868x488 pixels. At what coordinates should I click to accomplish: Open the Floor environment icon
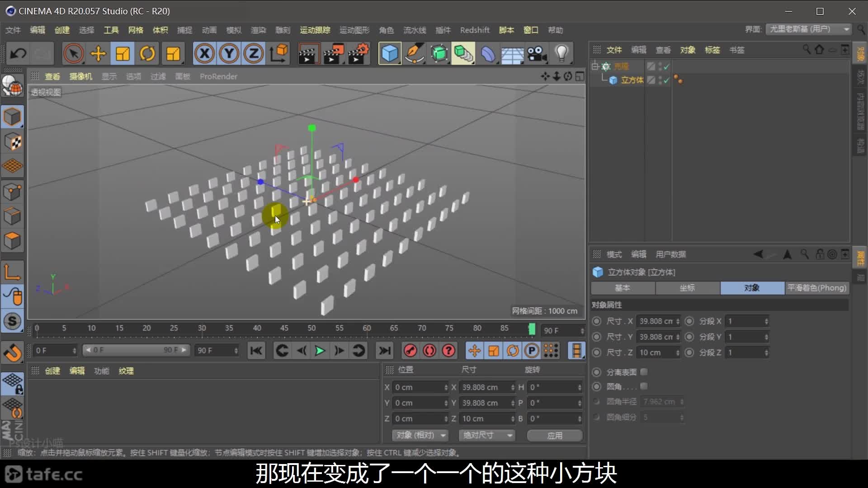point(512,53)
